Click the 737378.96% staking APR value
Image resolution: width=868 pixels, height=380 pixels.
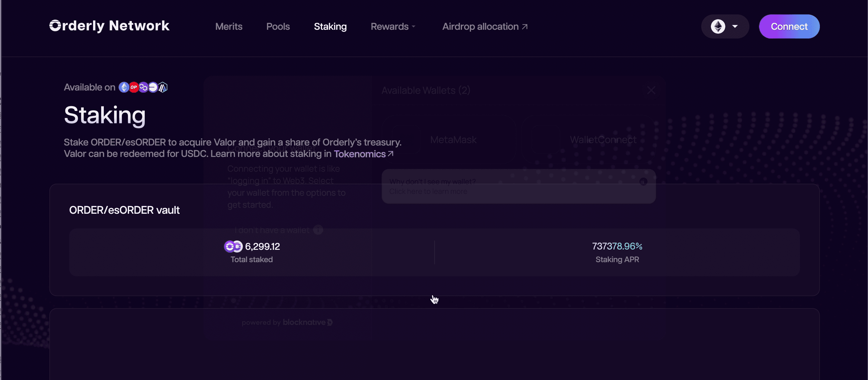coord(617,246)
